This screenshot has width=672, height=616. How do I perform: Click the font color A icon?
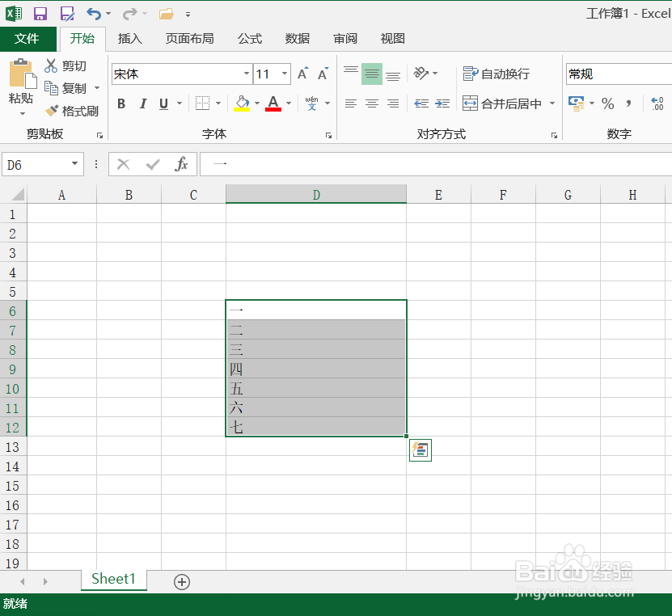(x=273, y=103)
